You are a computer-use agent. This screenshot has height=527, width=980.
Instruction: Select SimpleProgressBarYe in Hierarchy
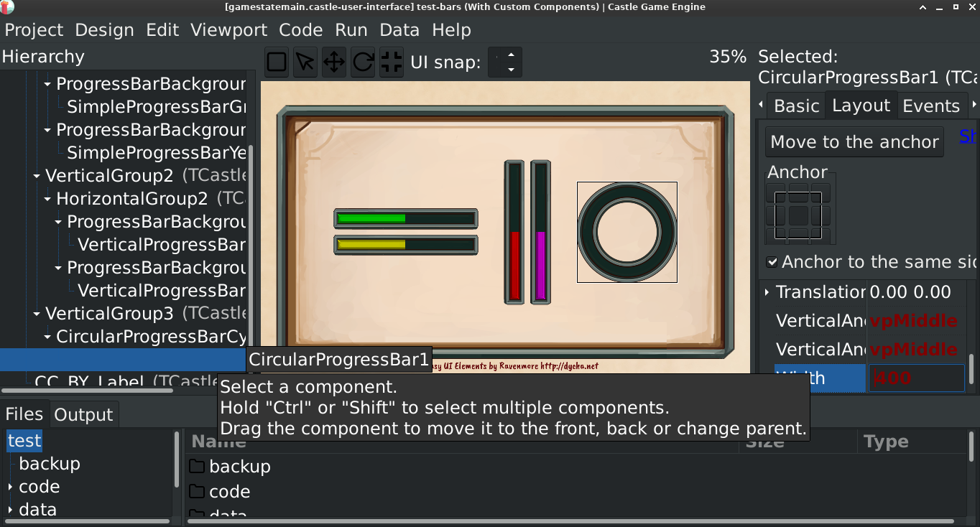pyautogui.click(x=156, y=153)
